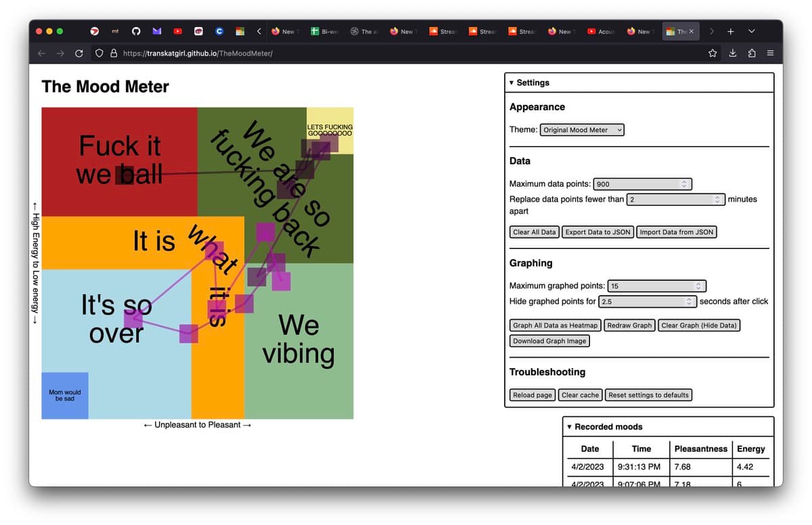812x525 pixels.
Task: Click the pinned GitHub tab icon
Action: pyautogui.click(x=136, y=31)
